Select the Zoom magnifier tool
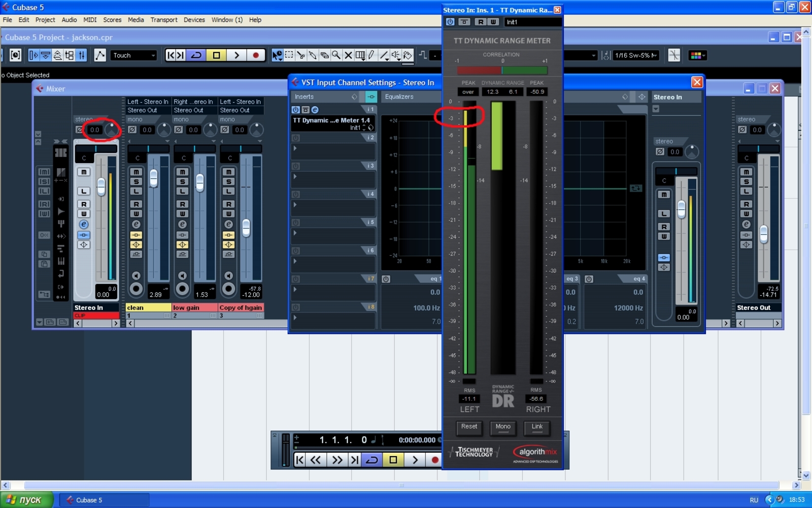This screenshot has width=812, height=508. (336, 55)
